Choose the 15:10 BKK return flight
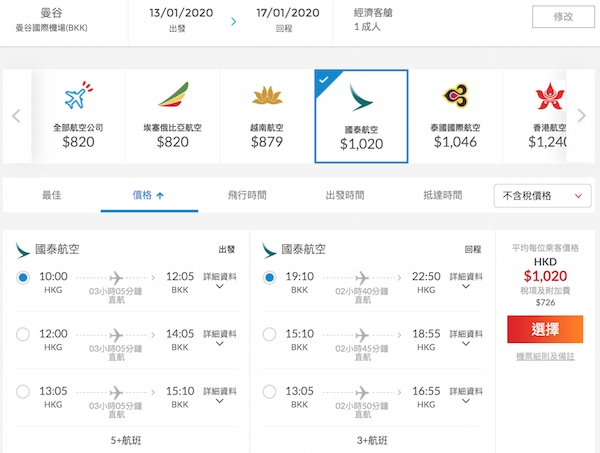The width and height of the screenshot is (600, 453). click(x=269, y=335)
